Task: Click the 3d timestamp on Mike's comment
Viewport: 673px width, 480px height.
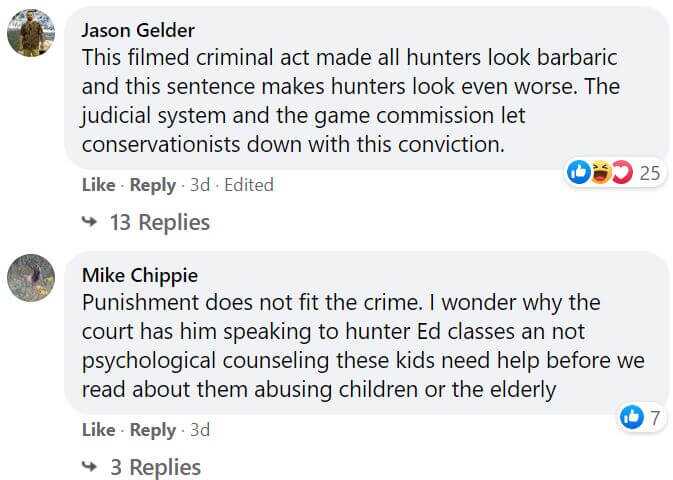Action: pyautogui.click(x=200, y=430)
